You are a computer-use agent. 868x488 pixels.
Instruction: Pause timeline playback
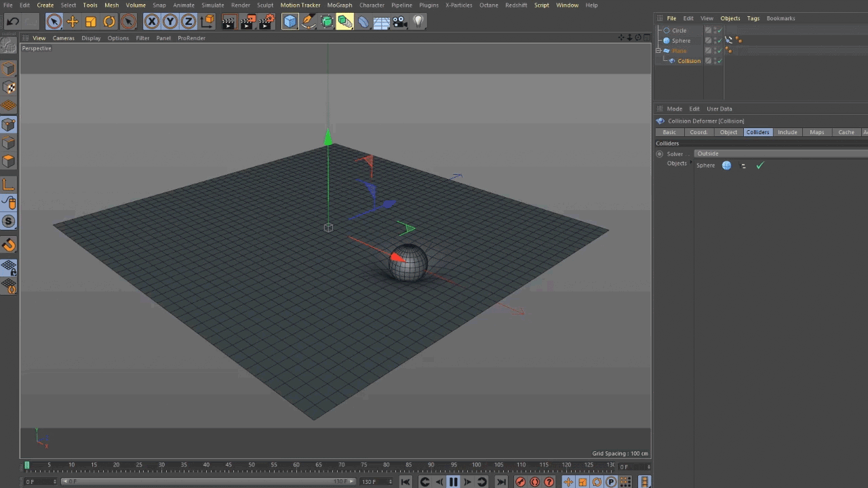coord(453,482)
